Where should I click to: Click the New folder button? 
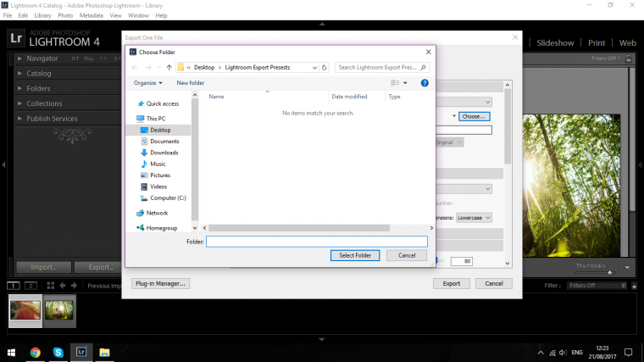(x=190, y=83)
